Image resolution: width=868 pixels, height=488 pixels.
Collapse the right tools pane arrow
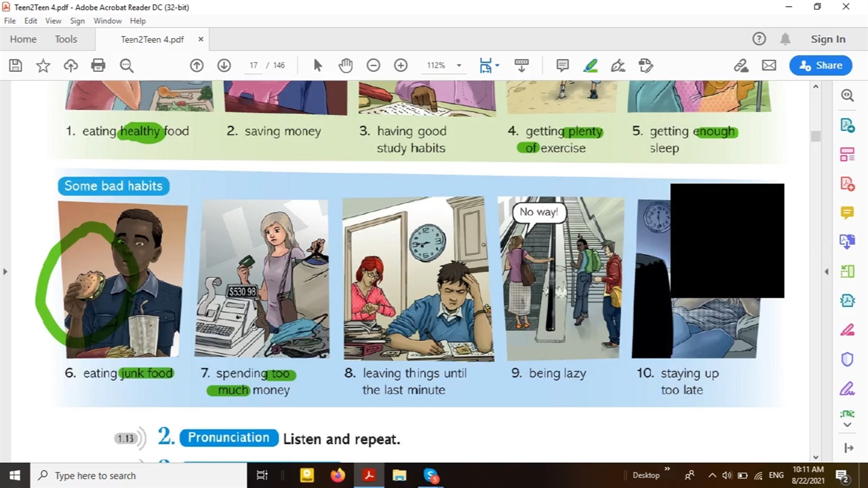[826, 272]
